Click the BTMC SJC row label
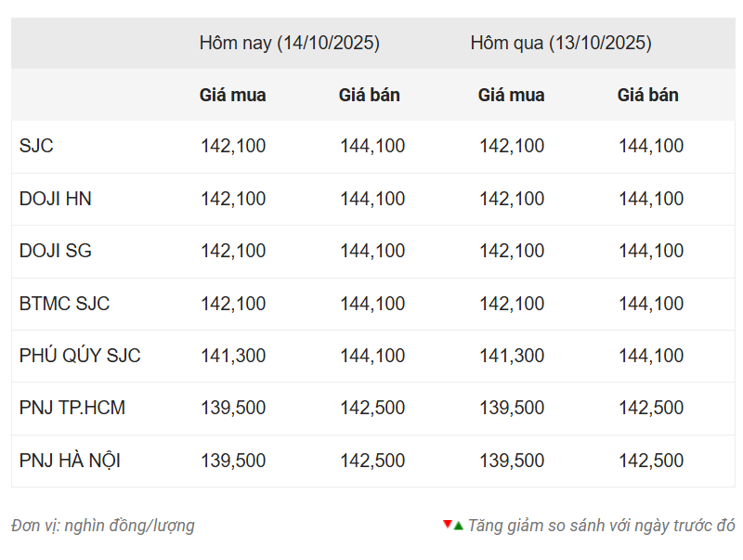This screenshot has width=743, height=560. pyautogui.click(x=65, y=304)
